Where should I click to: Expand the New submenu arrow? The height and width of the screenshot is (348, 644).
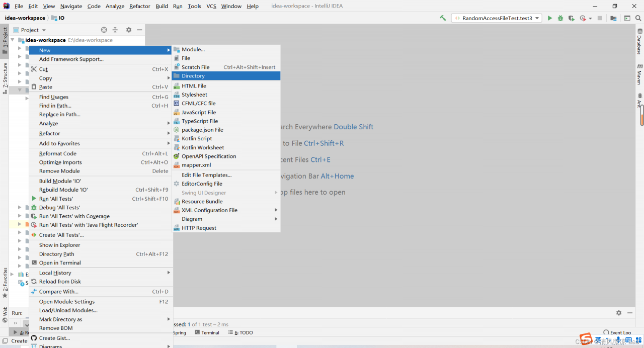coord(169,50)
